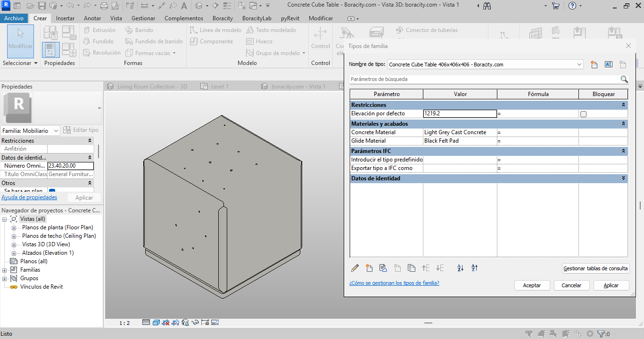Open the Nombre de tipo dropdown
The image size is (644, 339).
coord(580,65)
